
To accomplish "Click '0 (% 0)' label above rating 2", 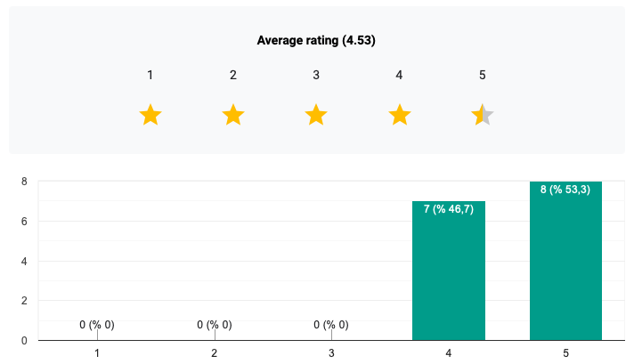I will point(215,325).
